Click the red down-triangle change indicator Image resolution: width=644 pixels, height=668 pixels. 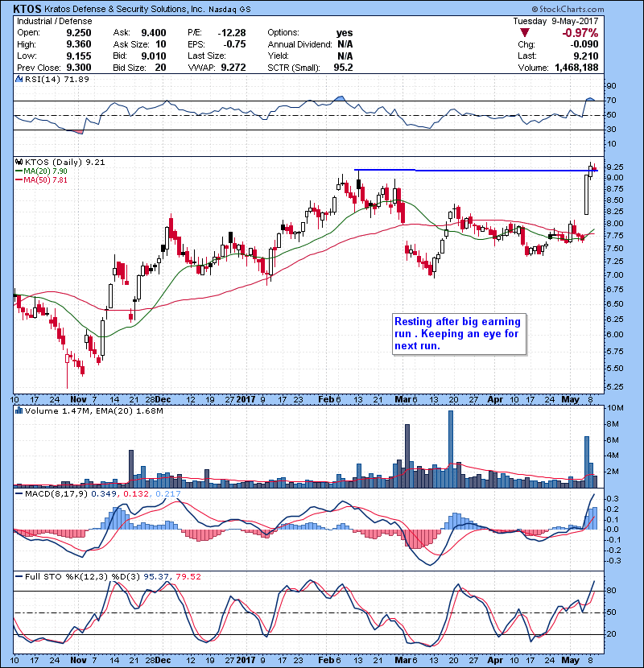coord(525,33)
